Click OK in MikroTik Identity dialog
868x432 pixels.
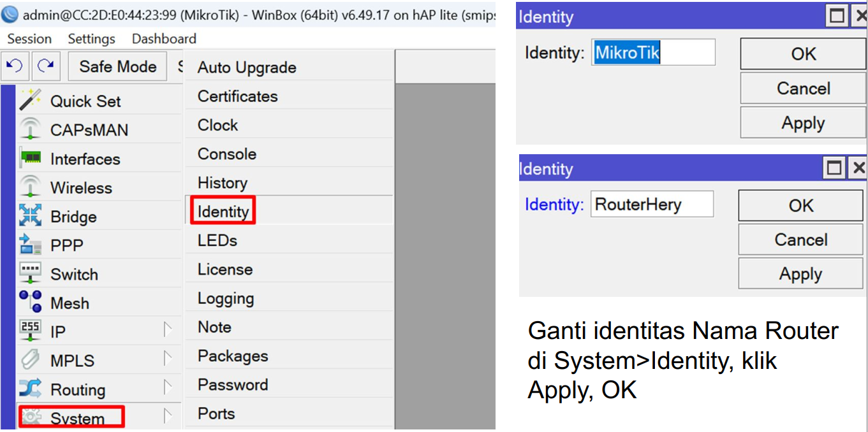(x=803, y=54)
